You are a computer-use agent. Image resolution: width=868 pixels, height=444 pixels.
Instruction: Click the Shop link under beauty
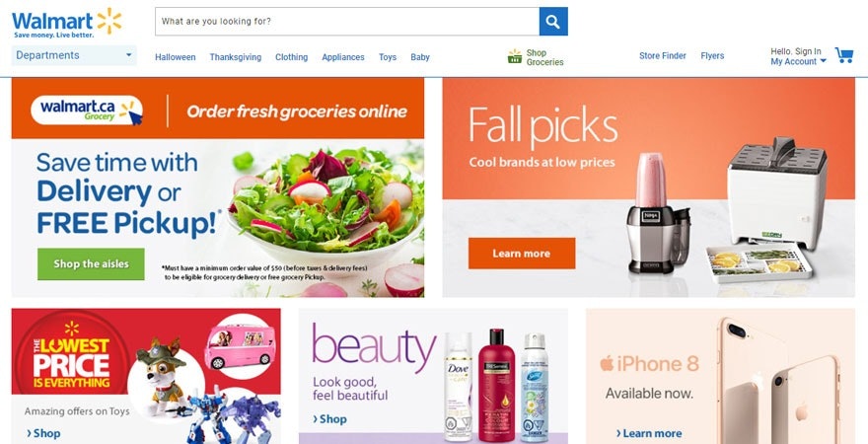(x=329, y=419)
